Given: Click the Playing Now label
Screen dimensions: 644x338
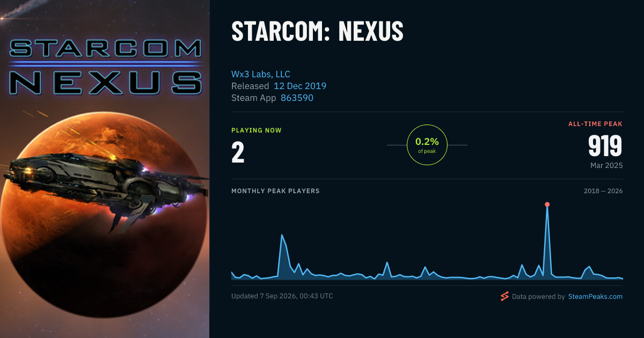Looking at the screenshot, I should [x=257, y=130].
